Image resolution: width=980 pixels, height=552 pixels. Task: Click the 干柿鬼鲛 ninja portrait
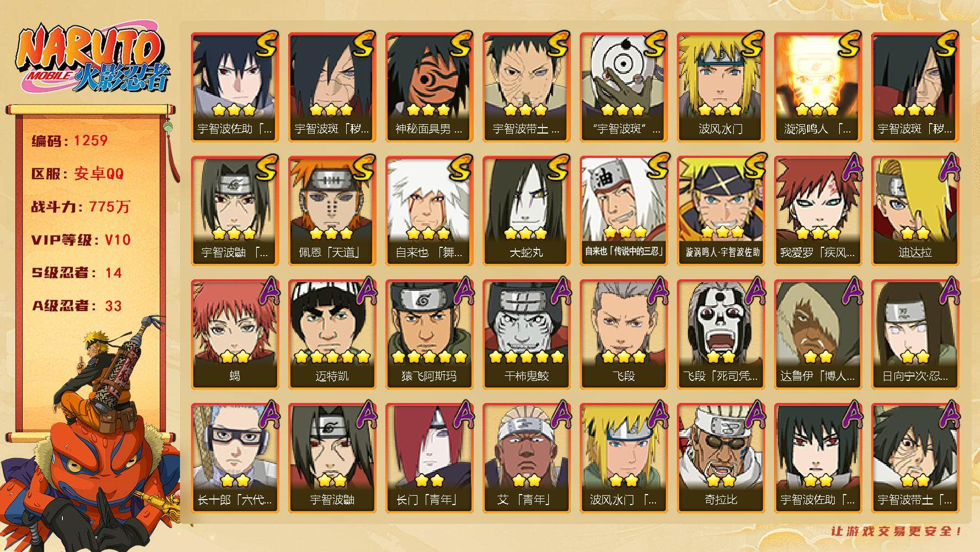pos(526,335)
